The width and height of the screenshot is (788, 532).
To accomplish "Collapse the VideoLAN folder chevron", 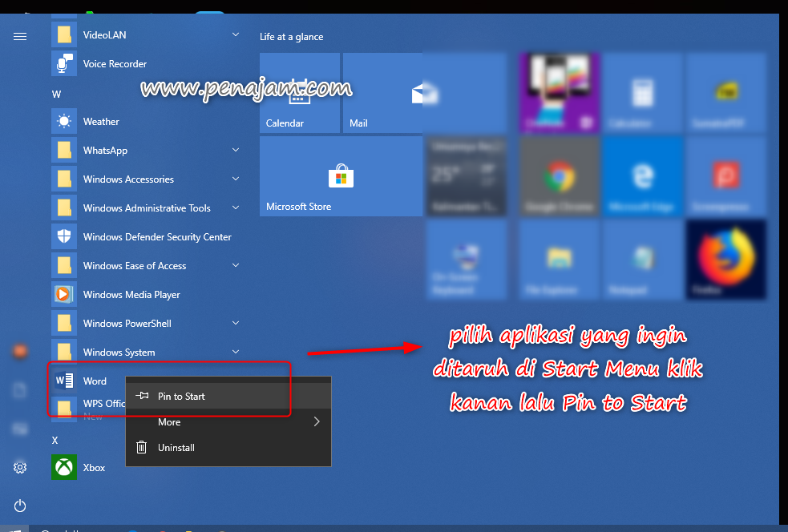I will 235,34.
